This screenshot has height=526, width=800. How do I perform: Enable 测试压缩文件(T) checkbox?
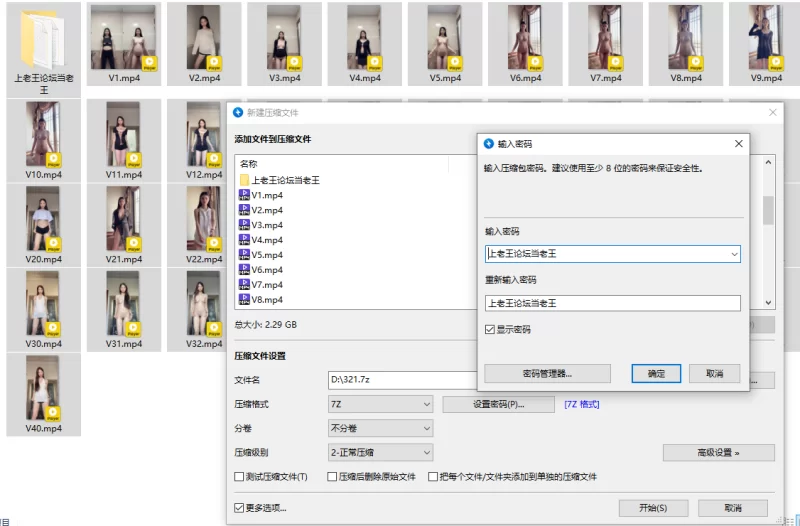[239, 477]
